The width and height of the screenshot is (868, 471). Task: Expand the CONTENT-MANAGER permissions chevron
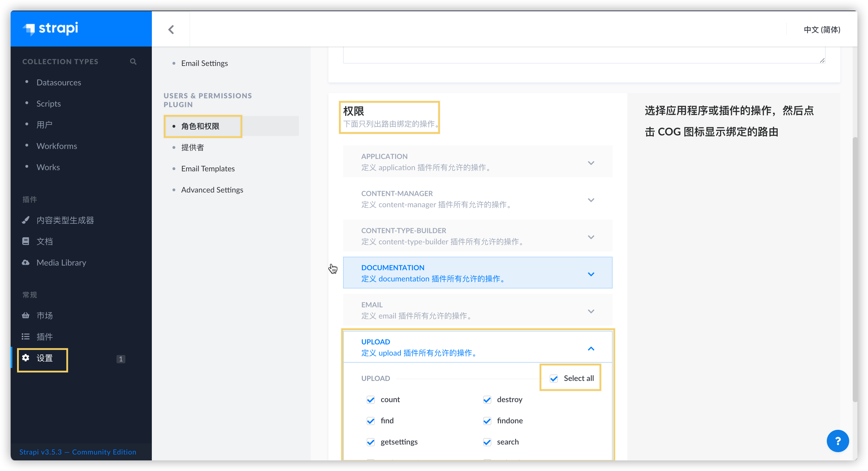[x=591, y=200]
